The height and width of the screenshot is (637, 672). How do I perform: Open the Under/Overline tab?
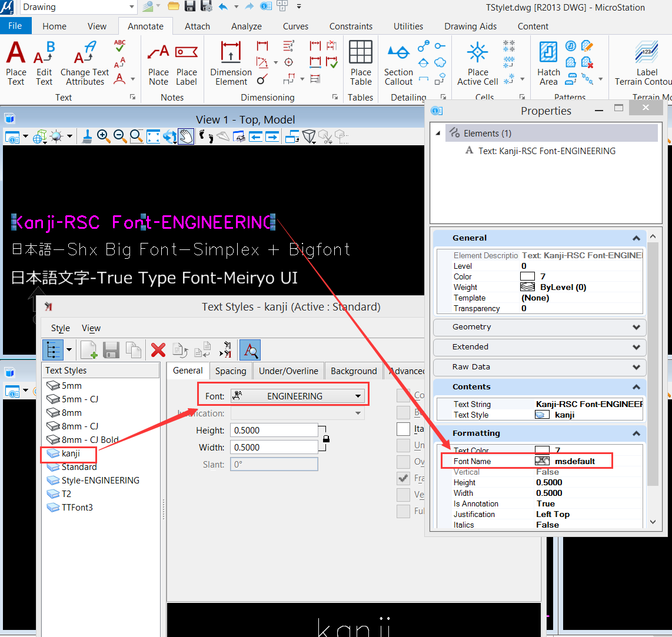tap(288, 371)
